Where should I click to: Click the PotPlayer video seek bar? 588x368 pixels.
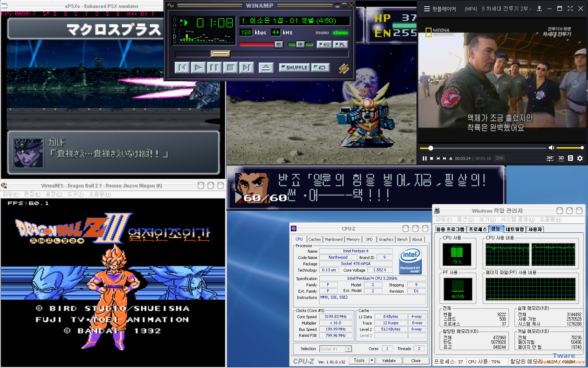point(483,148)
